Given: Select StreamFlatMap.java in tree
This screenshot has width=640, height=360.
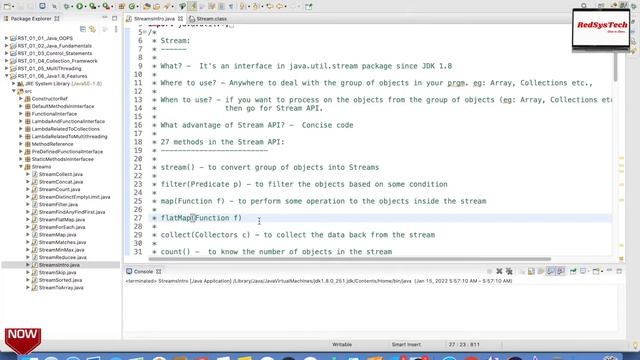Looking at the screenshot, I should click(62, 220).
